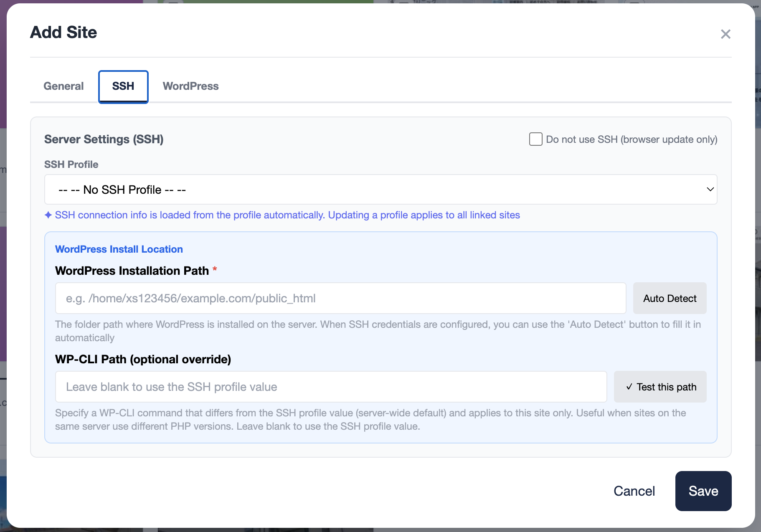Click the 'WP-CLI Path (optional override)' label
The height and width of the screenshot is (532, 761).
[143, 359]
